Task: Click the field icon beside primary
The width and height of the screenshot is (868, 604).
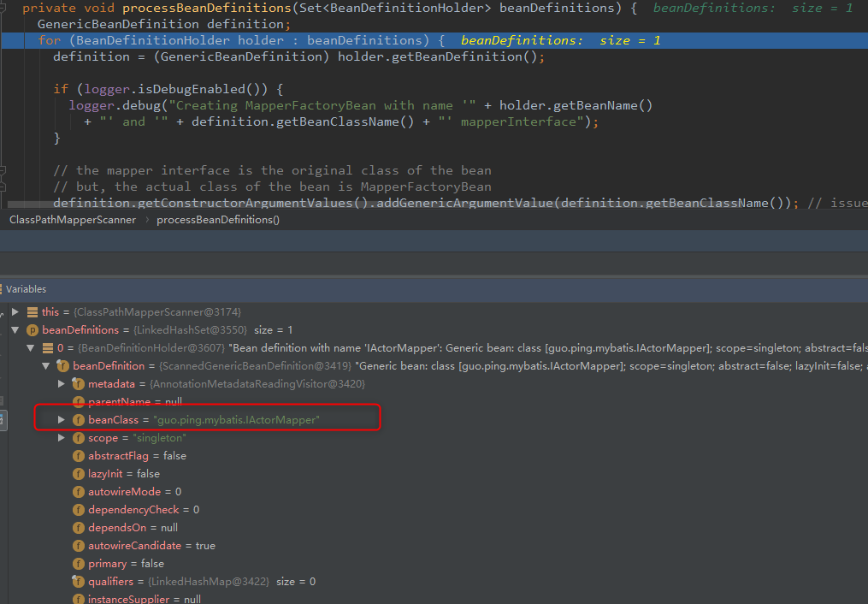Action: click(79, 564)
